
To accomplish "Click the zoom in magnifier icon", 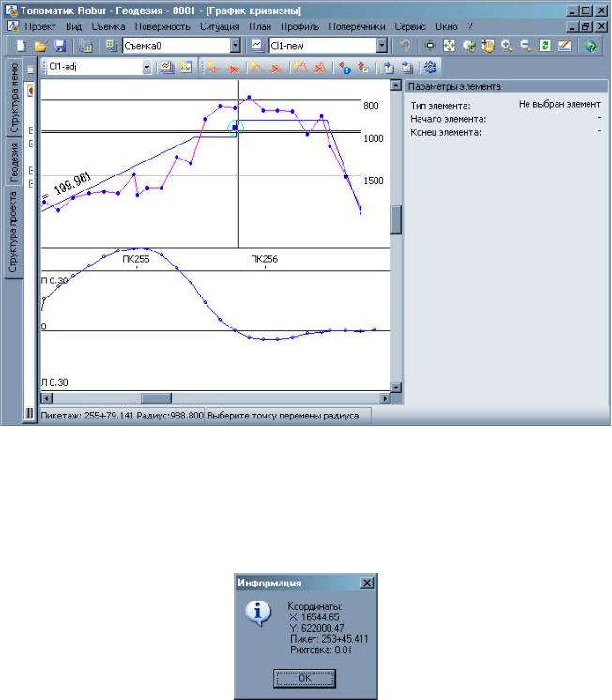I will pos(507,46).
